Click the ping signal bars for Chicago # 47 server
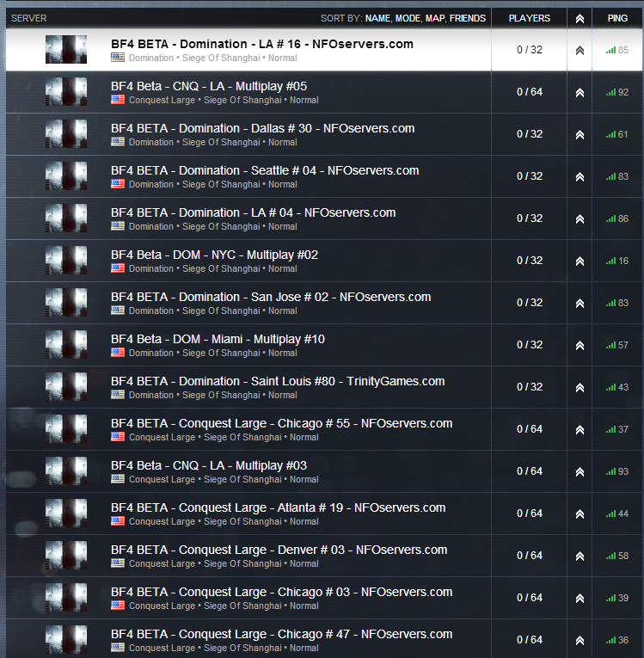The image size is (644, 658). pos(610,641)
